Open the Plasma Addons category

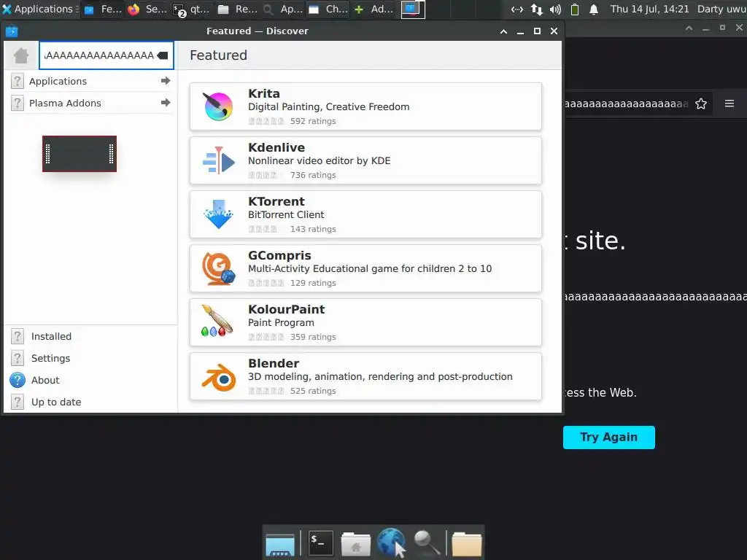(90, 103)
